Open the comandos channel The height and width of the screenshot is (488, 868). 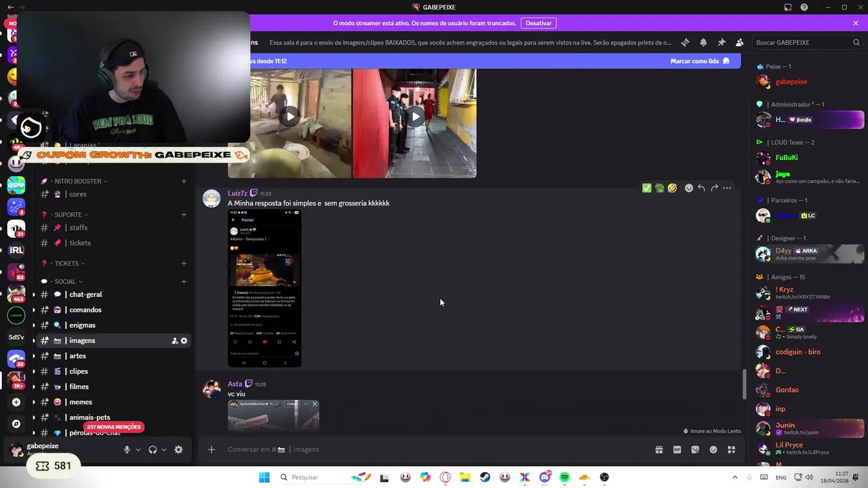(x=114, y=310)
